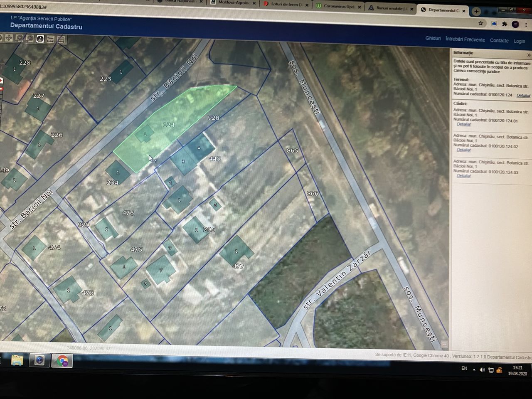Open a new browser tab

476,11
